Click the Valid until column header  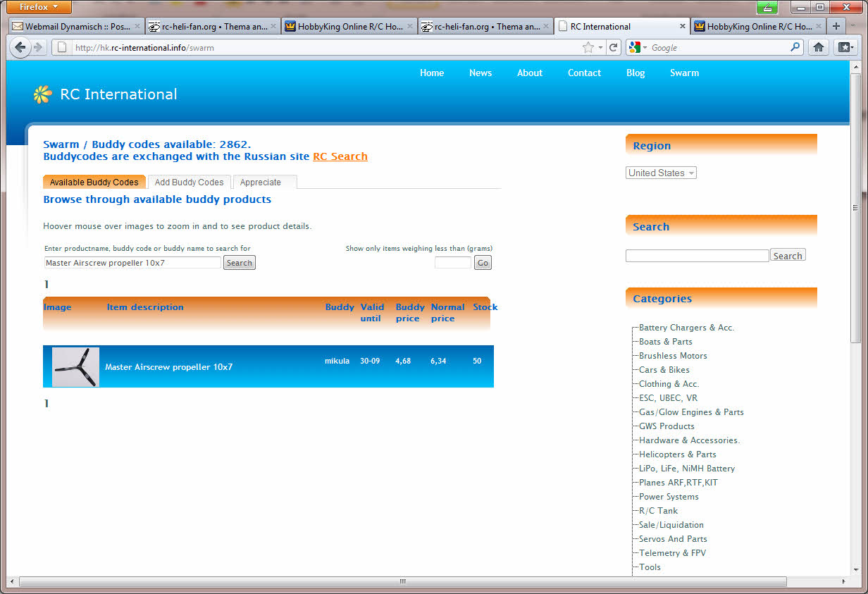tap(372, 313)
